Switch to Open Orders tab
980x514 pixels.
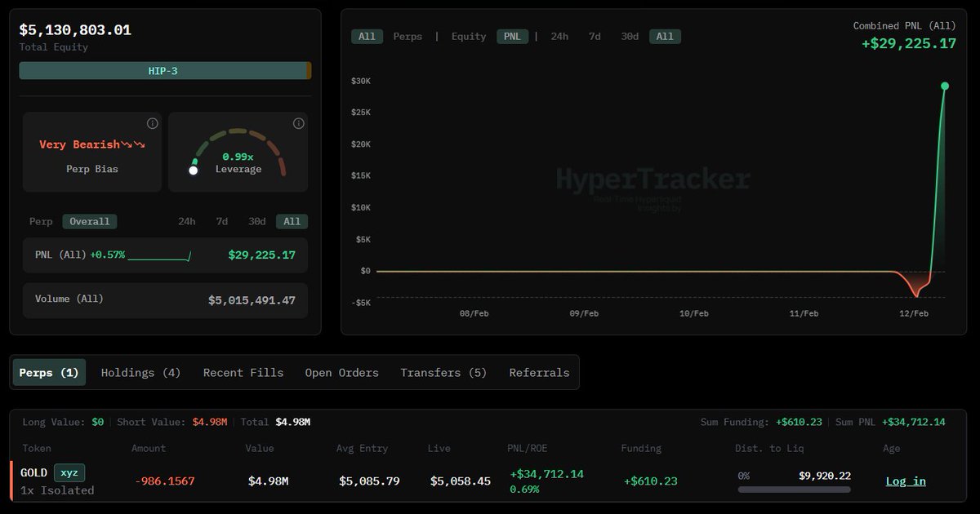tap(342, 372)
